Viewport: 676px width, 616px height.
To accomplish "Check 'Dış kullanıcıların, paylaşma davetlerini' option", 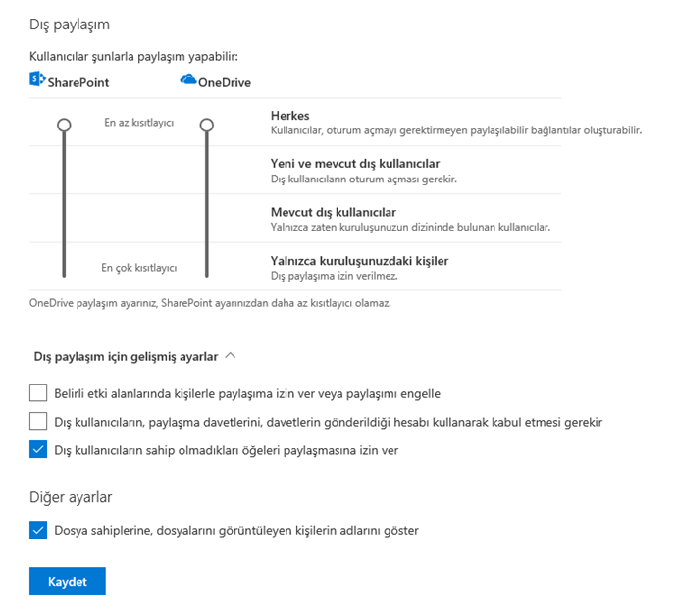I will click(38, 421).
